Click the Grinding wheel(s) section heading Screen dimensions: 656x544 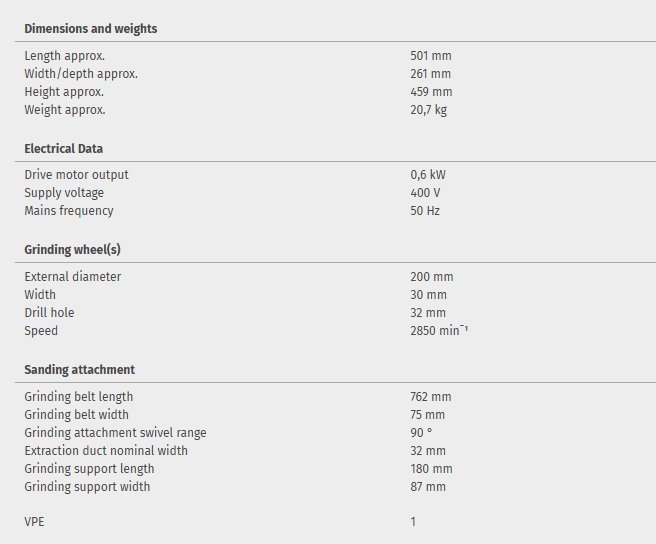tap(72, 250)
